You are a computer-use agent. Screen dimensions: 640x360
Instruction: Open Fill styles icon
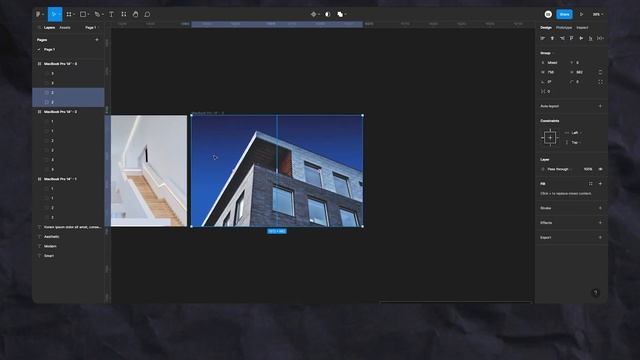pos(591,184)
